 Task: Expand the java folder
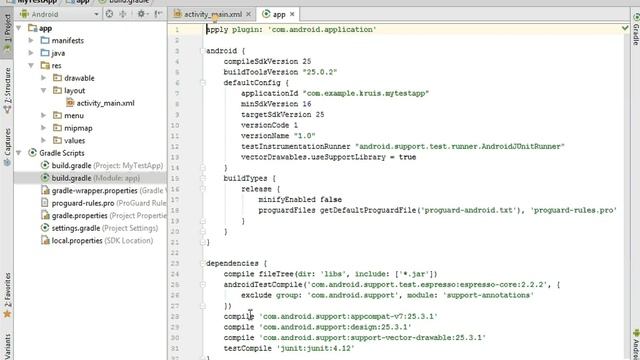click(31, 53)
